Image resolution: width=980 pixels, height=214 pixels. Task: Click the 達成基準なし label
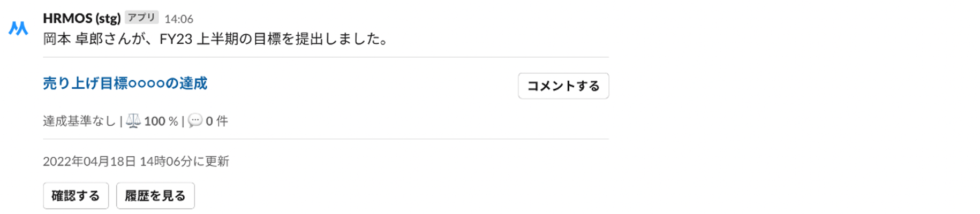79,121
